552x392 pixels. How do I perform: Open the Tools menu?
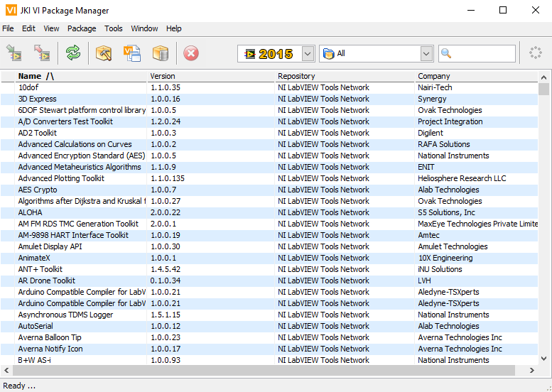click(114, 28)
